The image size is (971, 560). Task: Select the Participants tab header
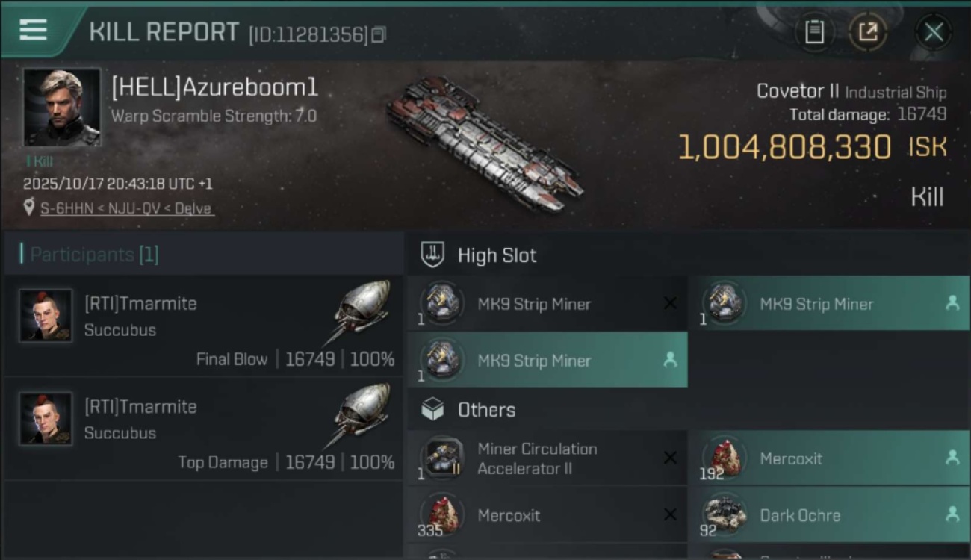tap(94, 255)
